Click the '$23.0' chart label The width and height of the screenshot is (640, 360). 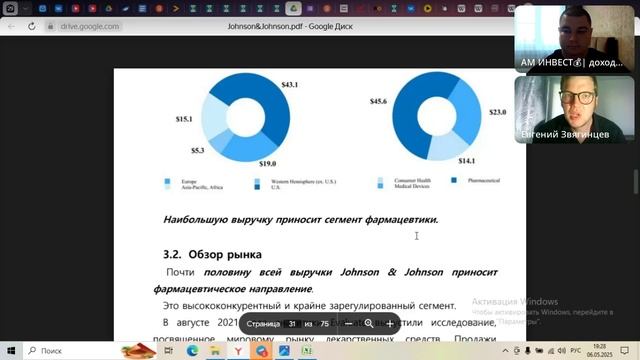(x=498, y=112)
